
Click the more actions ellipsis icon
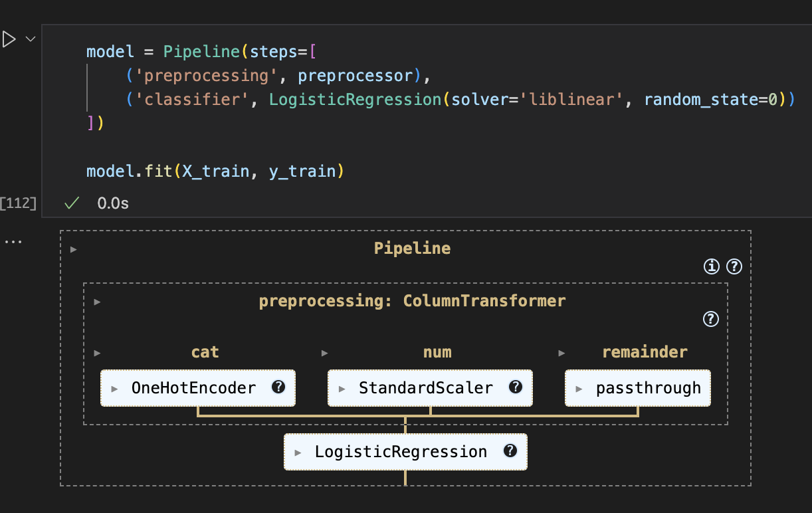click(14, 241)
